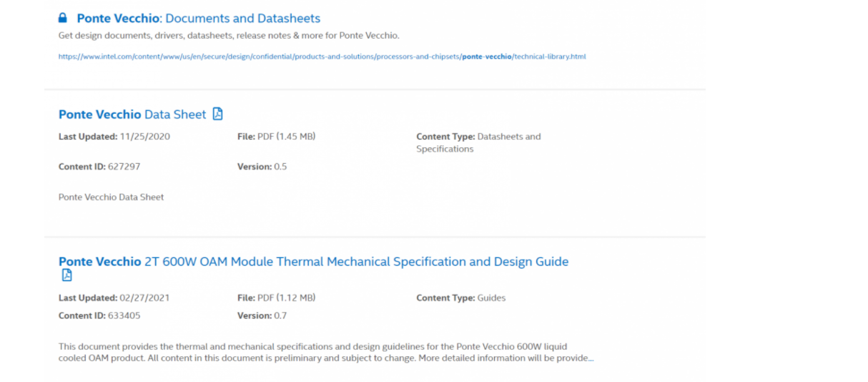Open the 2T 600W OAM Module Thermal Mechanical Specification link

[313, 262]
